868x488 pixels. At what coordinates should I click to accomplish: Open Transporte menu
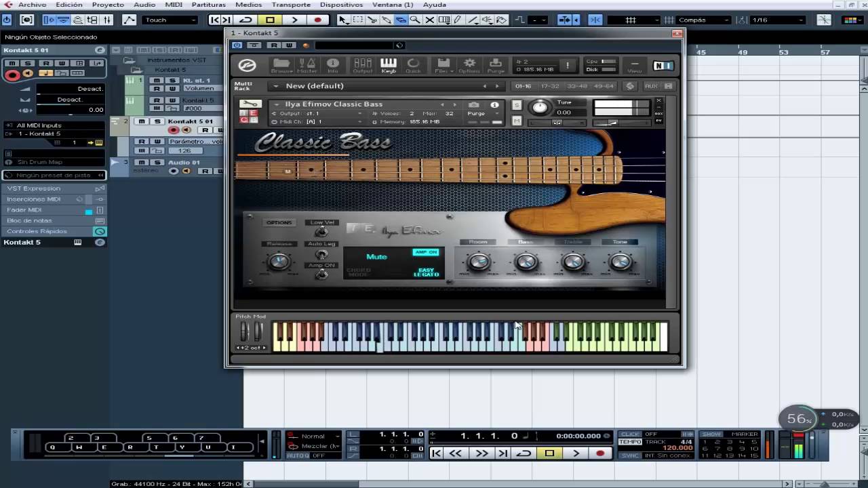pos(291,5)
